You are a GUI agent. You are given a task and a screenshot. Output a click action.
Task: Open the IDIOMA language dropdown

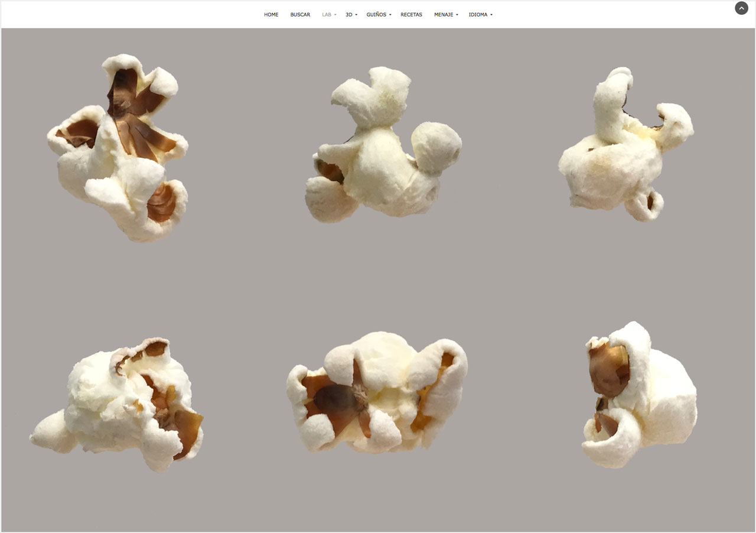coord(481,15)
